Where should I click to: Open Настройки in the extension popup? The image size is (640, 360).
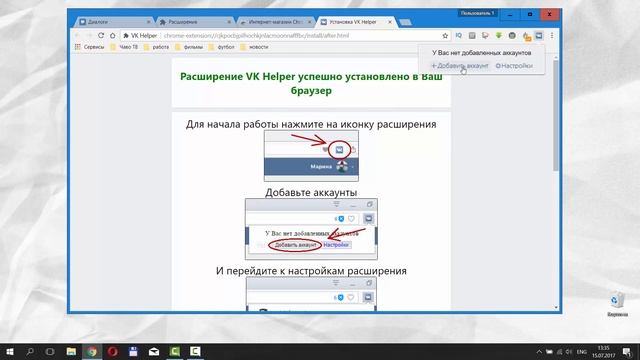pos(514,66)
